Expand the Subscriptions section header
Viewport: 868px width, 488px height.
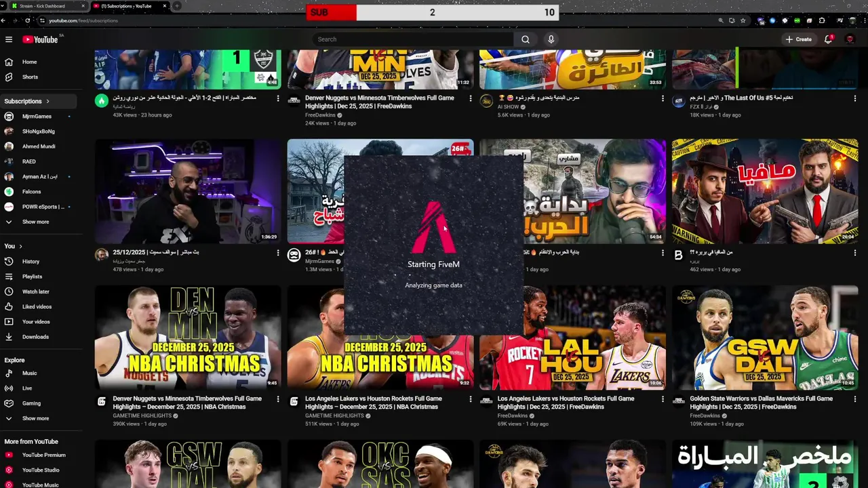(x=39, y=101)
